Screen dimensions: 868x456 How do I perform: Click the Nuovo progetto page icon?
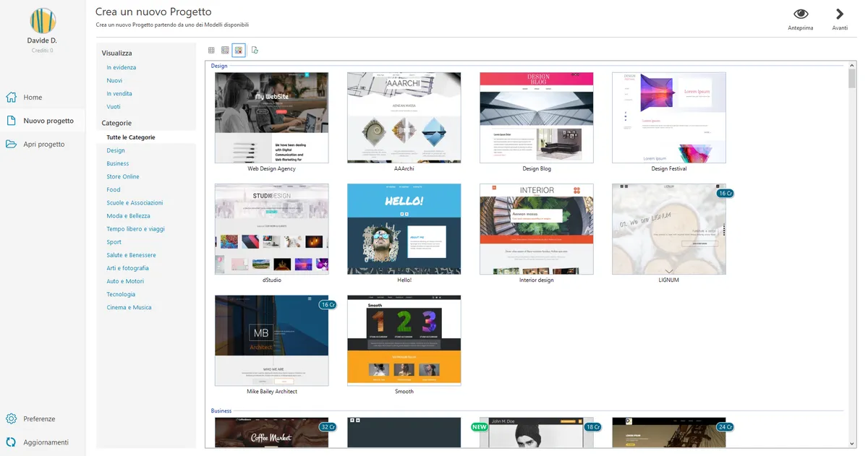[11, 121]
